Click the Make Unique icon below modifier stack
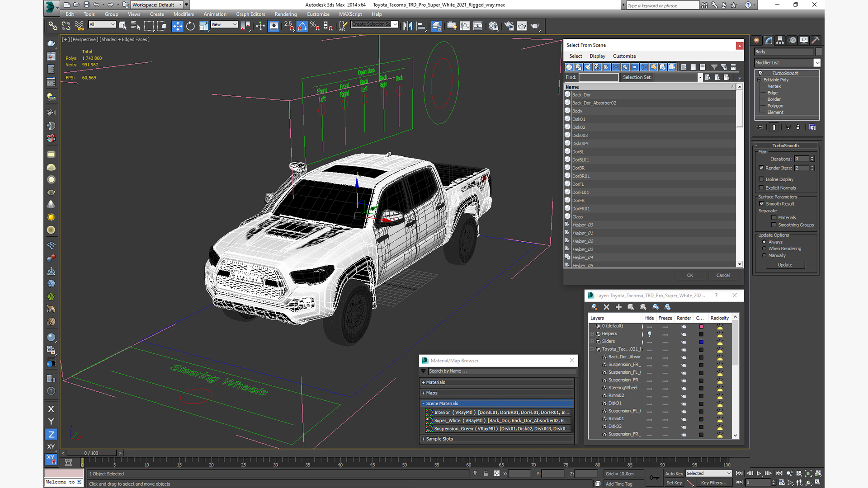The width and height of the screenshot is (868, 488). [x=788, y=127]
